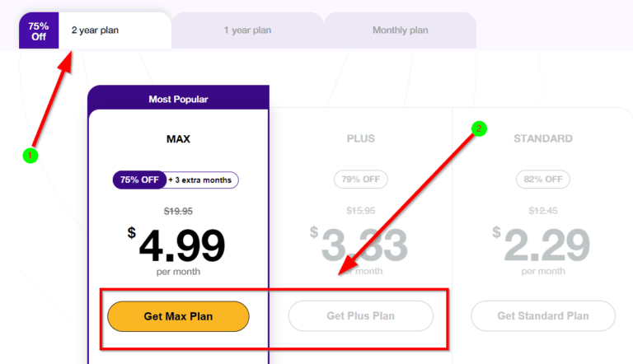633x364 pixels.
Task: Click the $2.29 STANDARD plan price
Action: click(x=542, y=245)
